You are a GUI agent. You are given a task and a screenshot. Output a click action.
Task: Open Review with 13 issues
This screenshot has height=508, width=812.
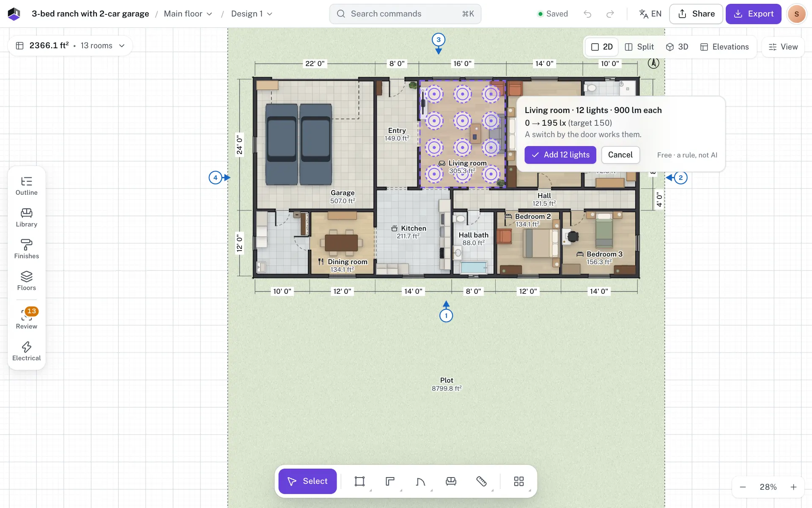[x=26, y=319]
